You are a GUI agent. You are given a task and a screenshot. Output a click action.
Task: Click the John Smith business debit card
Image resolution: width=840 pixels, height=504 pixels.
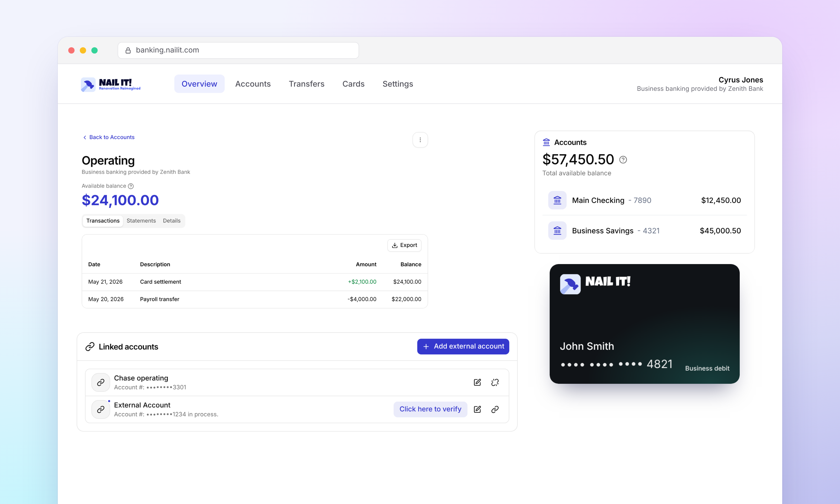[x=644, y=324]
